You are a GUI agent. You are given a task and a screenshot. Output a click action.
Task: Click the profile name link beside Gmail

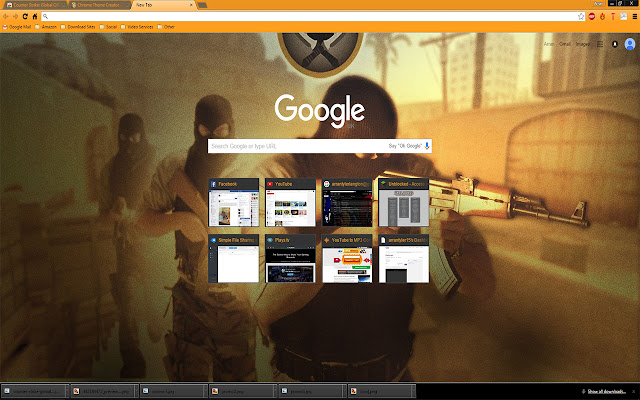[549, 44]
